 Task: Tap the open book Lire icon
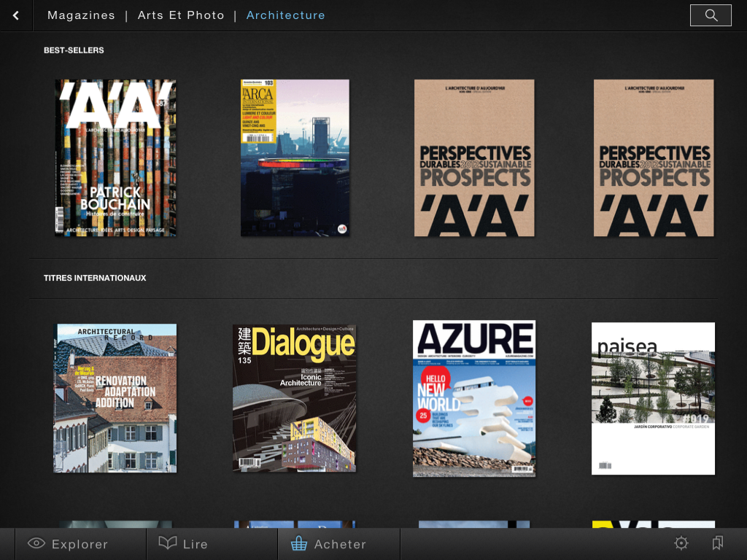point(168,543)
